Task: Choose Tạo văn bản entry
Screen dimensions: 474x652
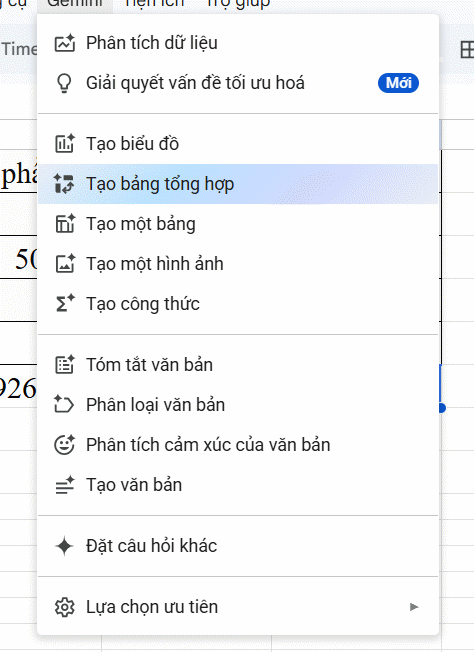Action: point(238,484)
